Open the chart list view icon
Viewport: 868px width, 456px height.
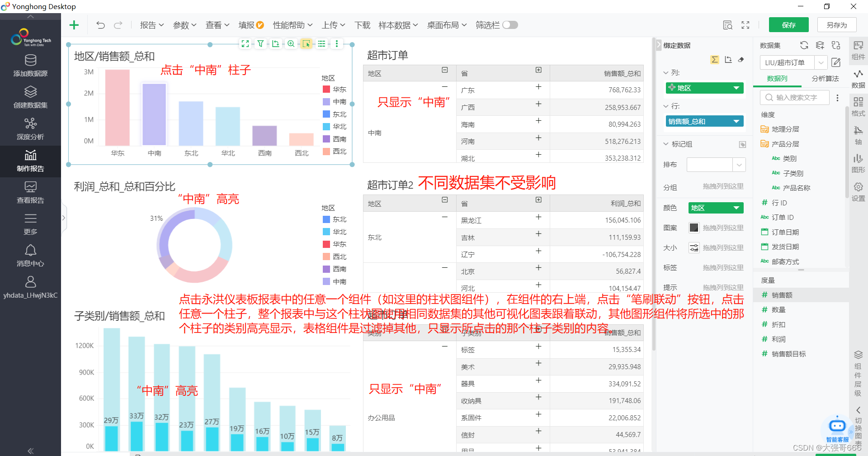pyautogui.click(x=321, y=44)
